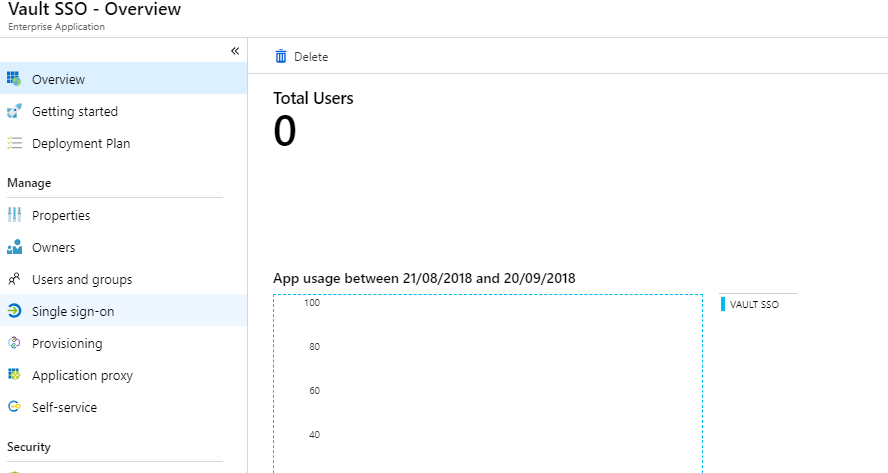The width and height of the screenshot is (888, 473).
Task: Click the 80 axis label on chart
Action: pyautogui.click(x=314, y=347)
